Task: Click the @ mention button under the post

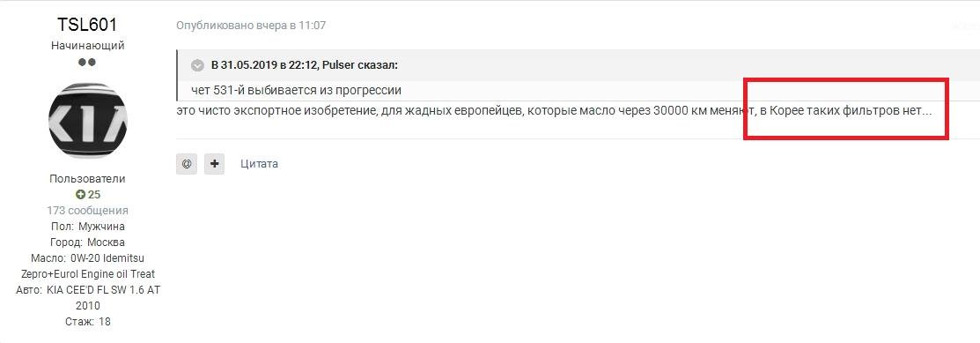Action: (x=187, y=164)
